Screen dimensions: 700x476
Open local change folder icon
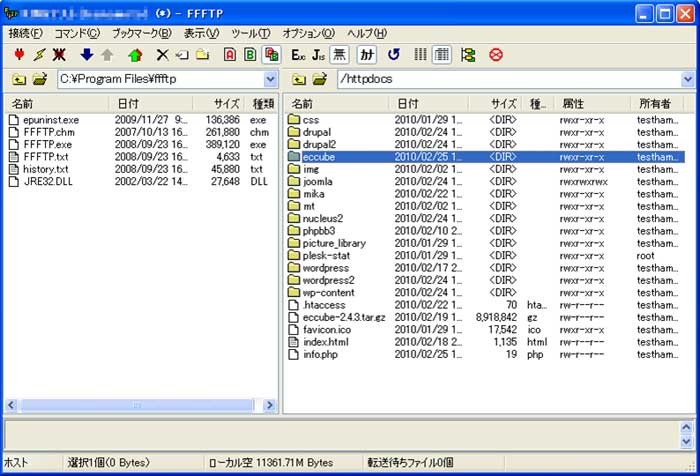tap(40, 79)
